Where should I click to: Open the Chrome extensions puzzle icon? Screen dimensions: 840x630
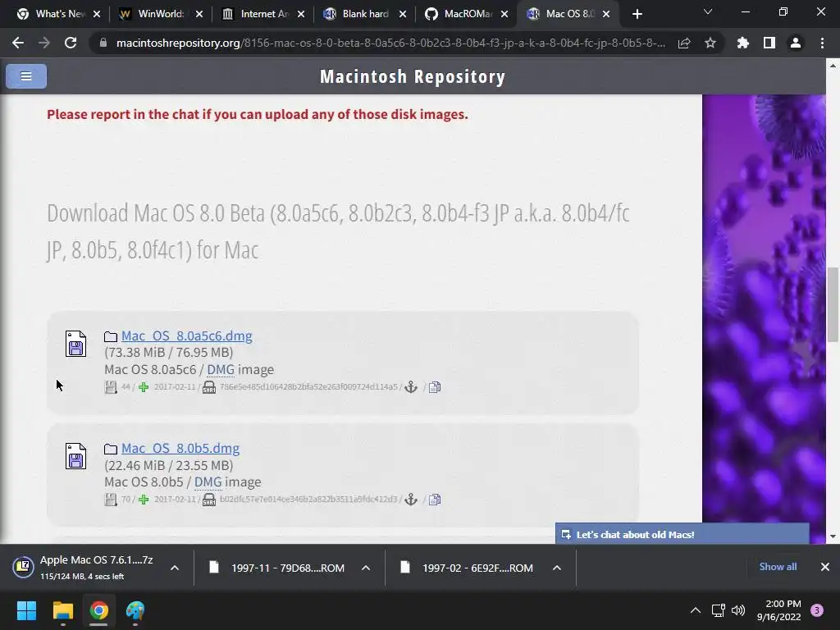pyautogui.click(x=742, y=43)
